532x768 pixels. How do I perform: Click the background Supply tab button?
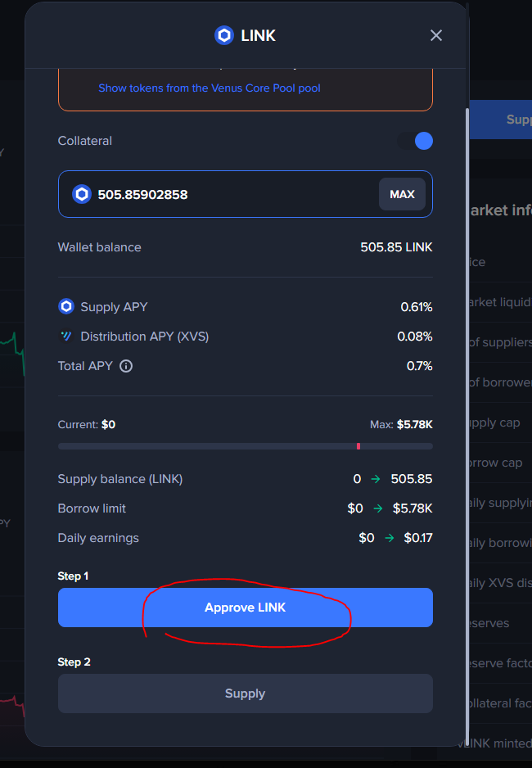[501, 120]
